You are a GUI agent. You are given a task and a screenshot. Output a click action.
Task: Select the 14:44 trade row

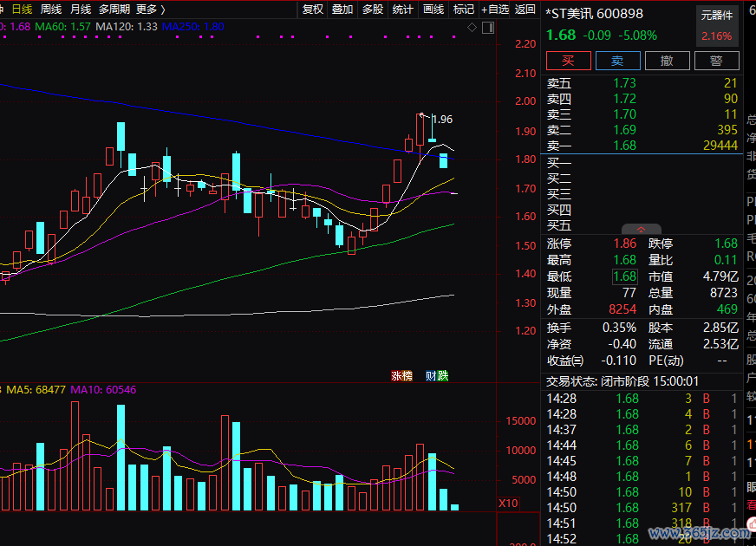pyautogui.click(x=642, y=445)
